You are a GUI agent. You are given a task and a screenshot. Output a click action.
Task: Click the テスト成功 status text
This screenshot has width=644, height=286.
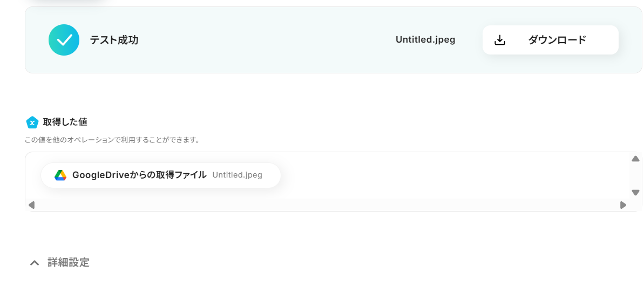click(x=114, y=40)
